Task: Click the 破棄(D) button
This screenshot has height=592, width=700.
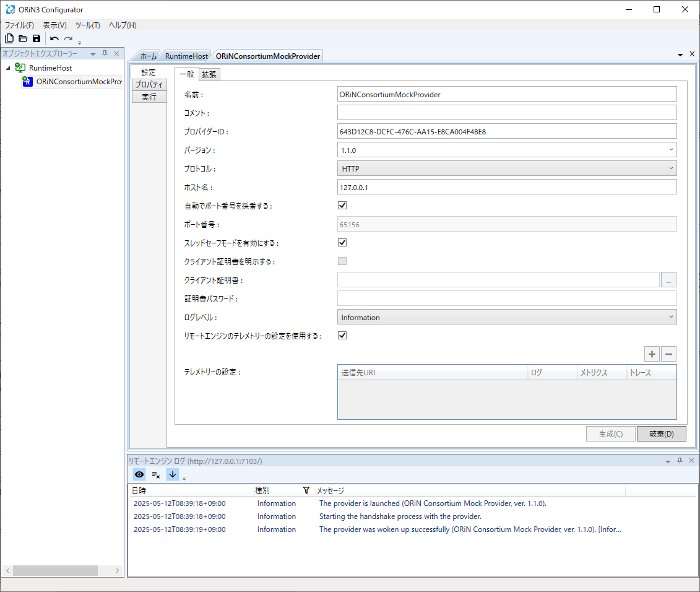Action: [662, 434]
